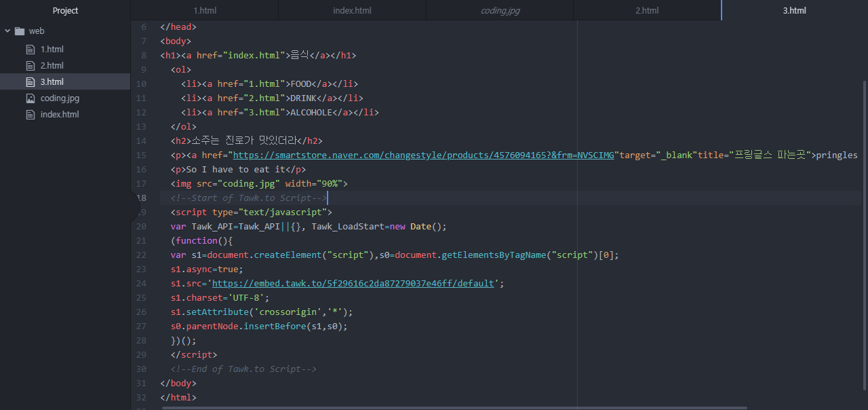Click the <ol> opening tag
Screen dimensions: 868x410
pos(181,70)
